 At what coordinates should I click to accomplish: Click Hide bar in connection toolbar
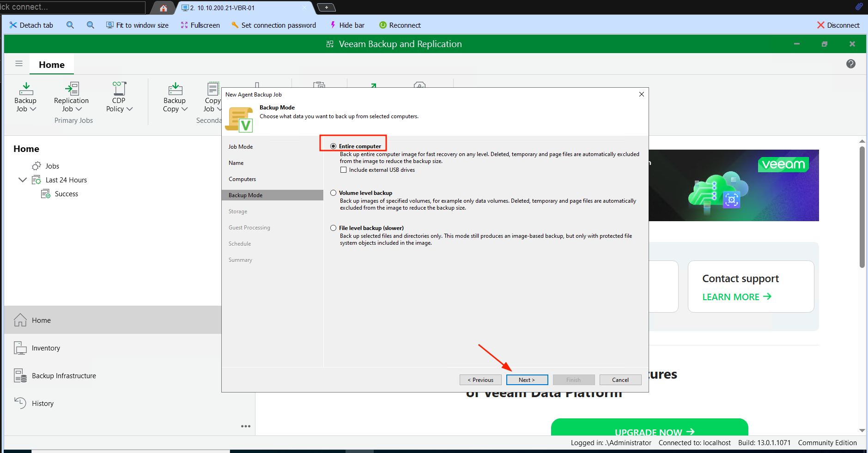pyautogui.click(x=347, y=25)
